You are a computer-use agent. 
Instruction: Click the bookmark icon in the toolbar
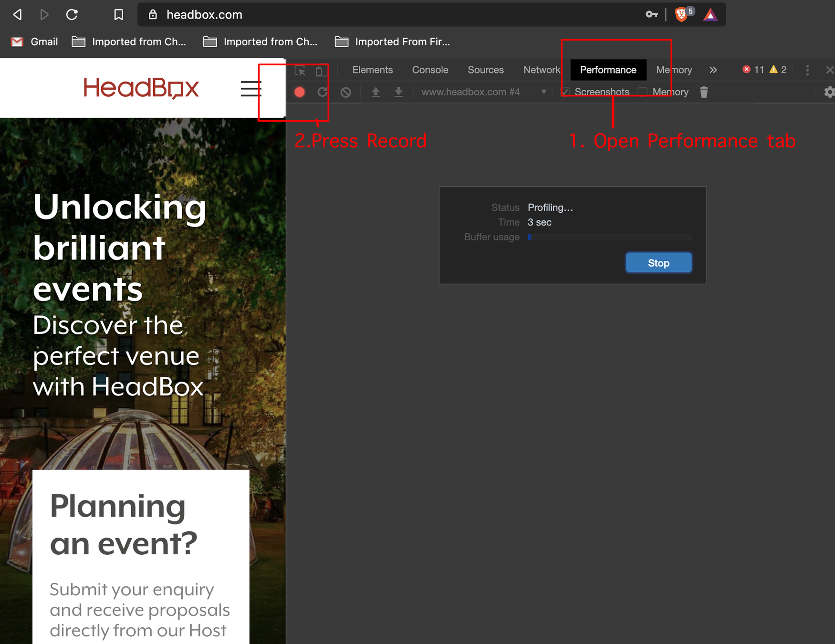119,15
